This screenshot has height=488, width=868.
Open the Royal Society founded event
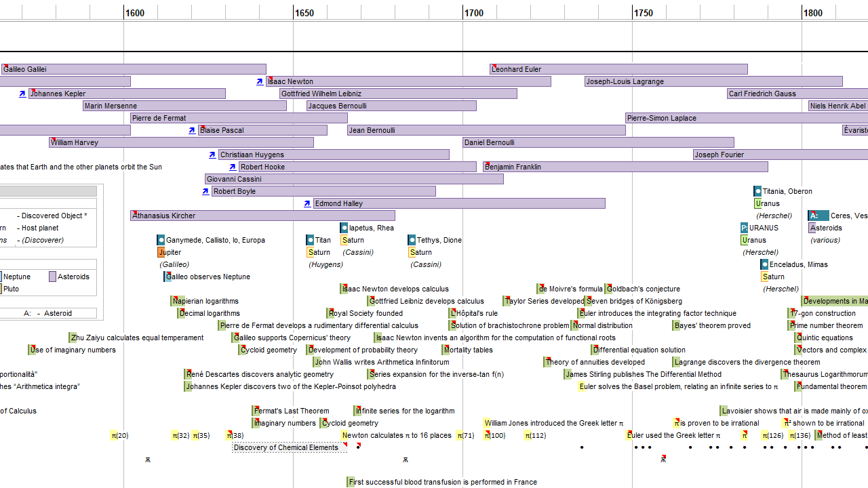click(366, 313)
